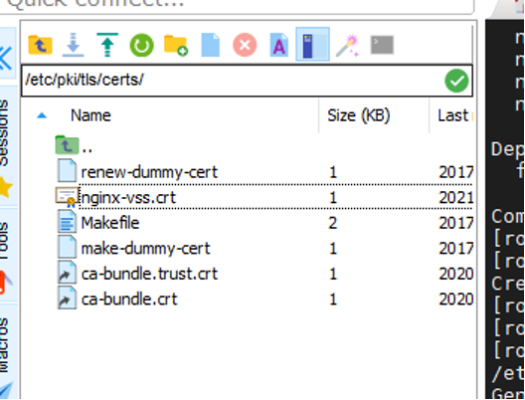The width and height of the screenshot is (525, 400).
Task: Confirm path with green checkmark
Action: point(457,81)
